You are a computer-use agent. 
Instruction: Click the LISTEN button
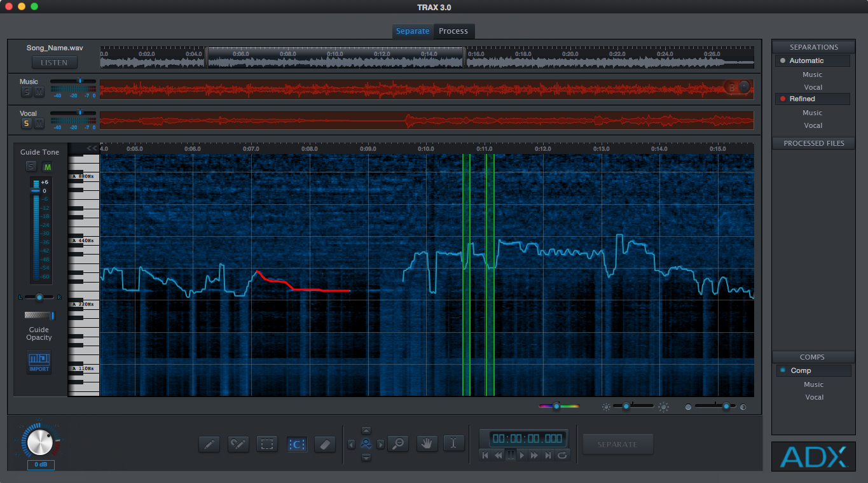[x=55, y=62]
